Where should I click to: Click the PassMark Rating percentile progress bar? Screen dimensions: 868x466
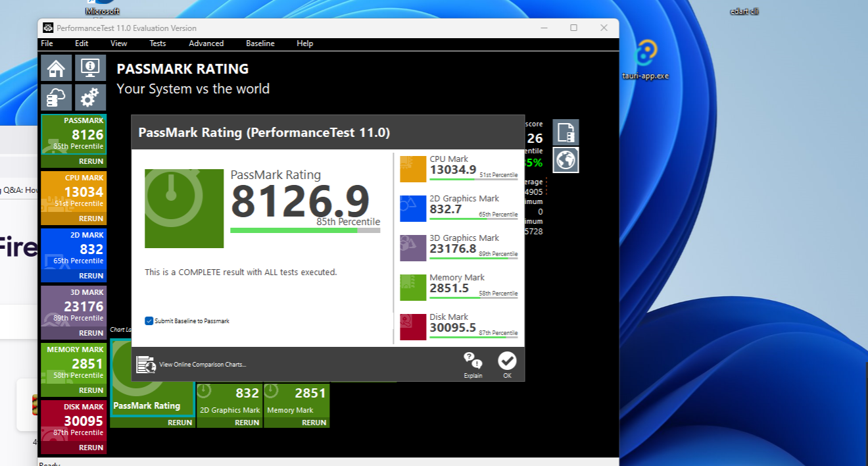pyautogui.click(x=304, y=230)
